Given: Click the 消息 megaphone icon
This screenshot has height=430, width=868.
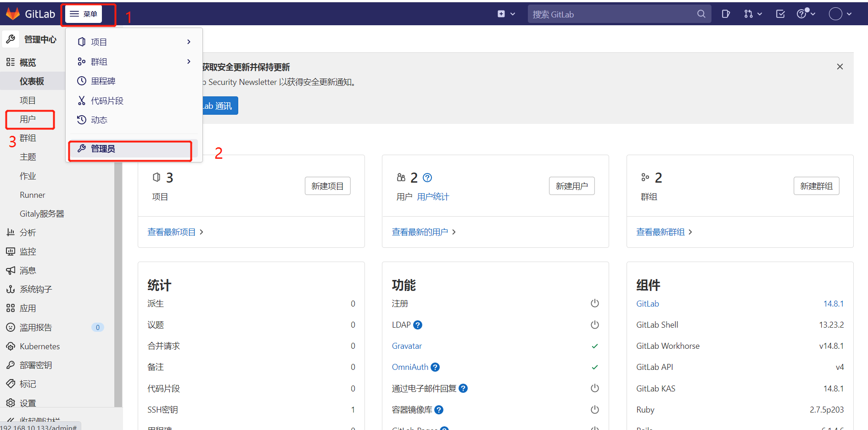Looking at the screenshot, I should coord(11,270).
